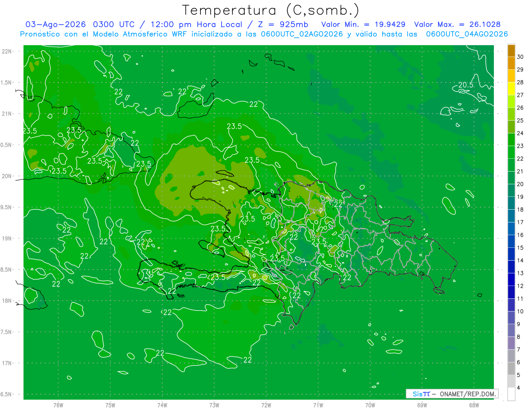Click the legend's "19" scale value

[521, 196]
